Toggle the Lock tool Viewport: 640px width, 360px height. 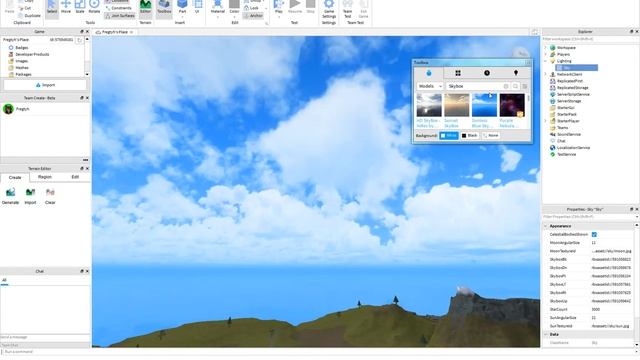pyautogui.click(x=251, y=8)
